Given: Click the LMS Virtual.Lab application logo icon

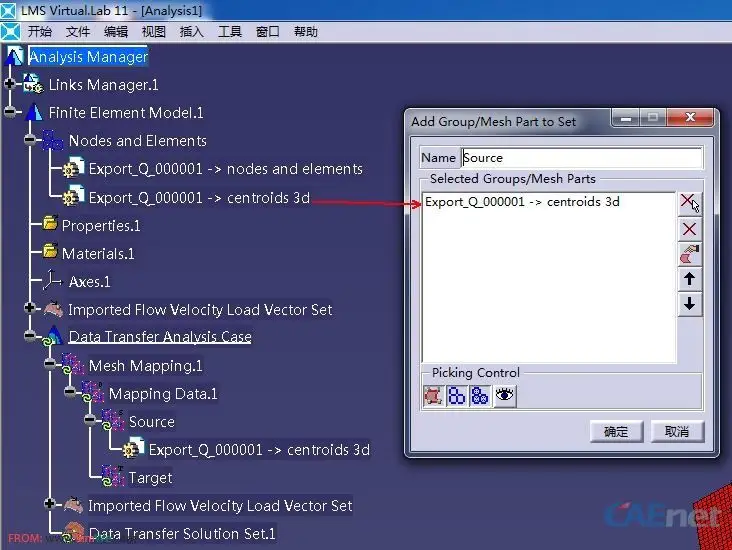Looking at the screenshot, I should pyautogui.click(x=8, y=10).
